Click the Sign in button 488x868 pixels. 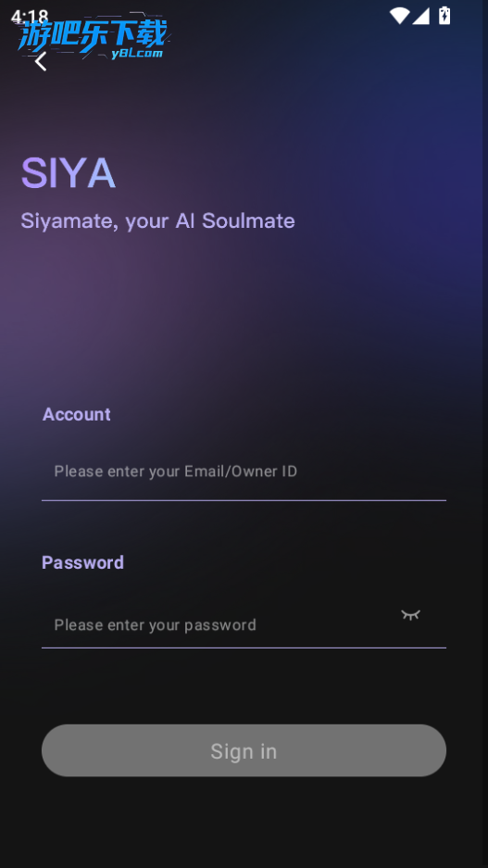pyautogui.click(x=244, y=750)
